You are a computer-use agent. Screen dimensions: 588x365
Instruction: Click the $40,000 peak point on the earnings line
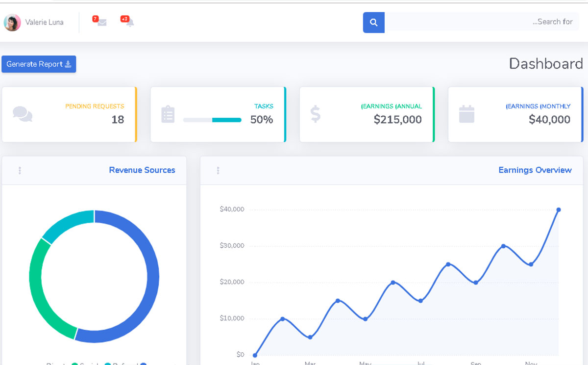558,210
